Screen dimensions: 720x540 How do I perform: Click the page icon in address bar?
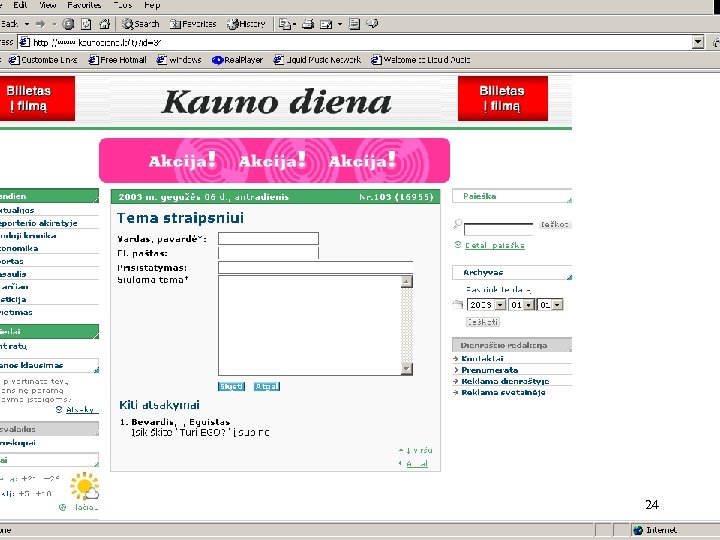25,42
